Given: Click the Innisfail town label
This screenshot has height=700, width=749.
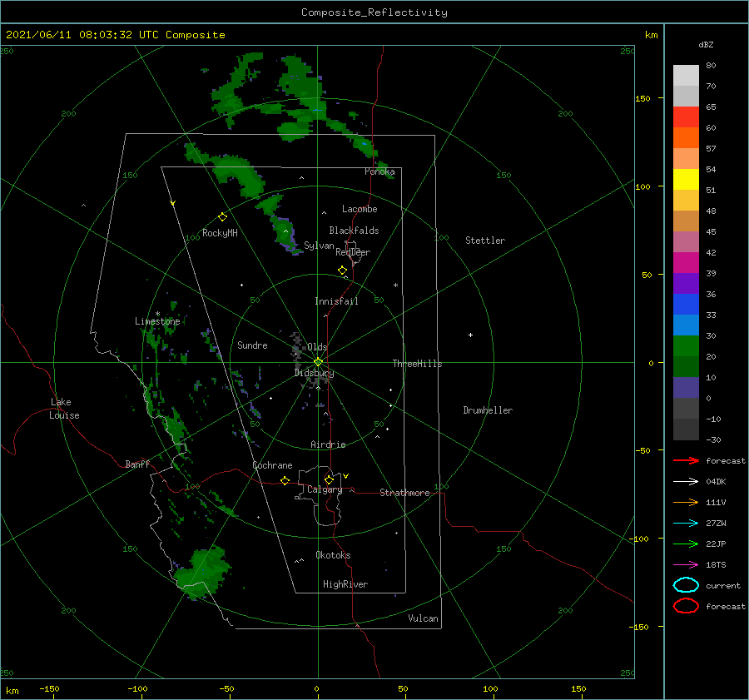Looking at the screenshot, I should tap(336, 301).
